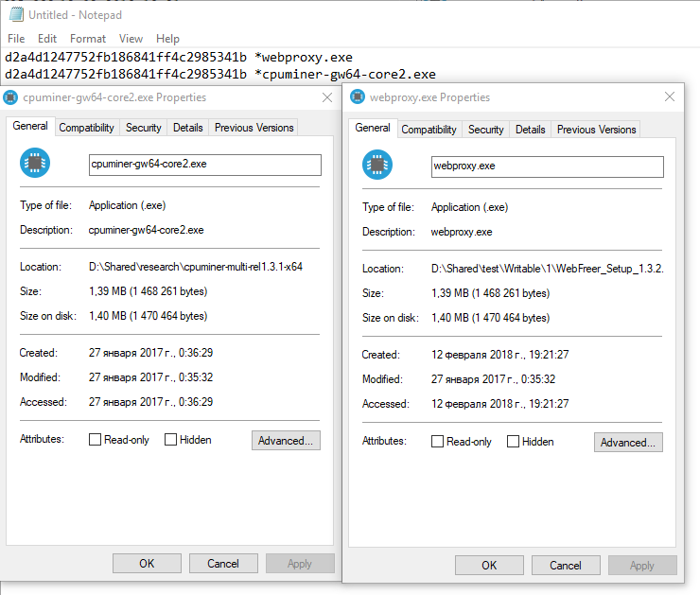The height and width of the screenshot is (595, 700).
Task: Open the Notepad Help menu
Action: pyautogui.click(x=167, y=39)
